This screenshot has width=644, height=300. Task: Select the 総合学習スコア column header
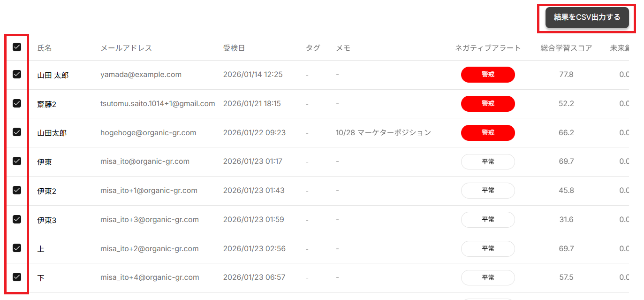click(x=566, y=48)
